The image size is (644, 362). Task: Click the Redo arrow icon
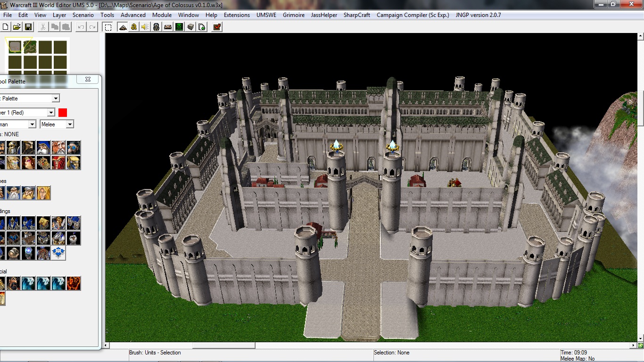[x=92, y=27]
